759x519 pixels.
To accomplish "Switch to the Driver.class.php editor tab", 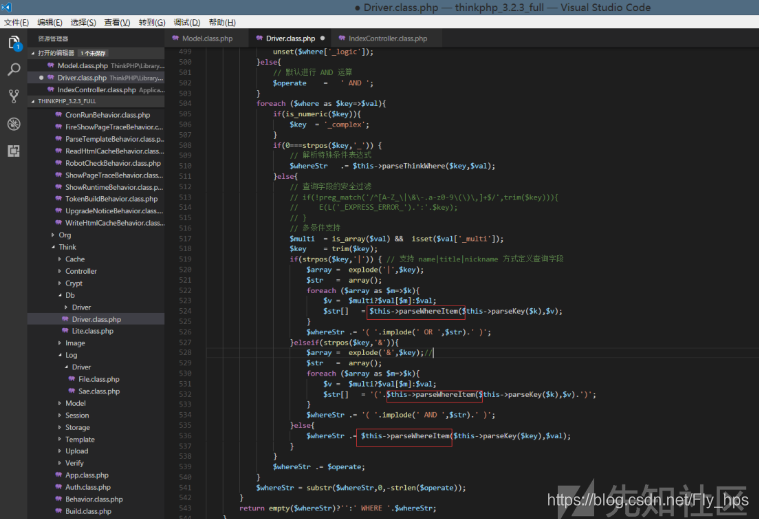I will point(290,38).
